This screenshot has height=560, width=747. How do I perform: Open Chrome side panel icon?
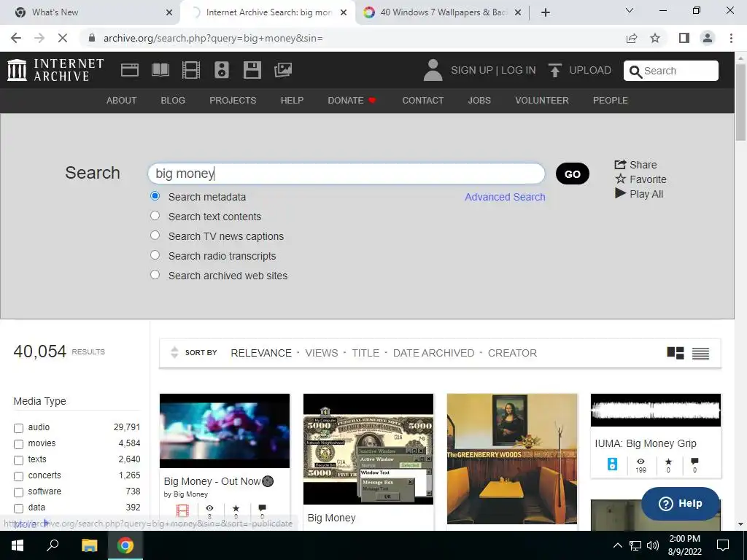pyautogui.click(x=684, y=38)
